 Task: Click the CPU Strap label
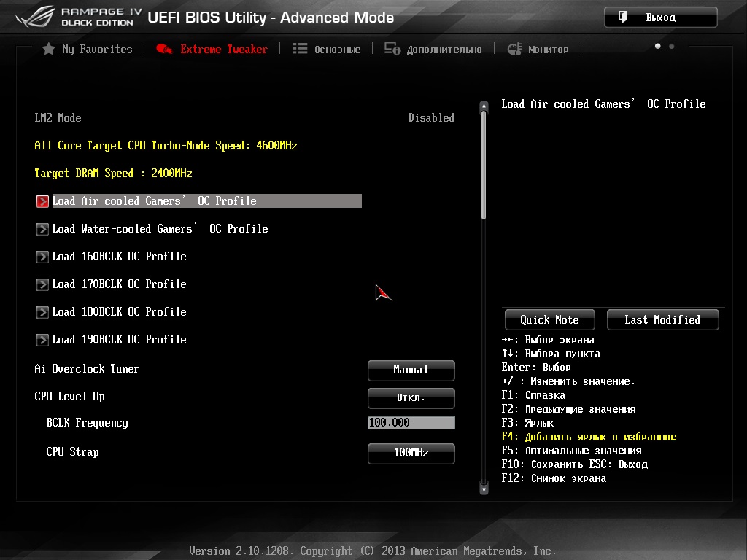tap(72, 451)
